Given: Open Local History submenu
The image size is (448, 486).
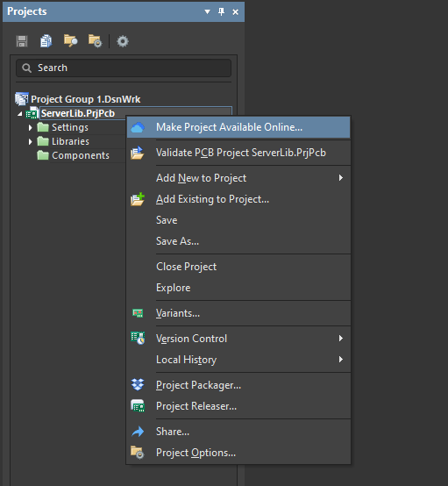Looking at the screenshot, I should 238,360.
